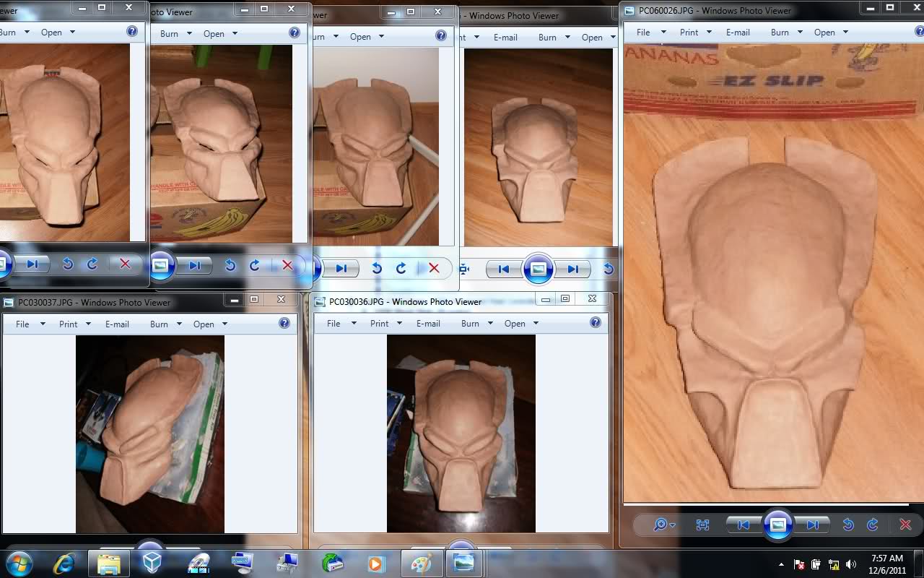Open help in the PC030037.JPG window
This screenshot has width=924, height=578.
[284, 323]
